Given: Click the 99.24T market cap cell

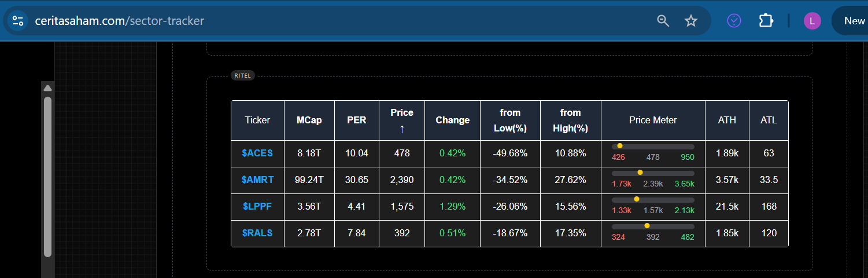Looking at the screenshot, I should pos(309,180).
